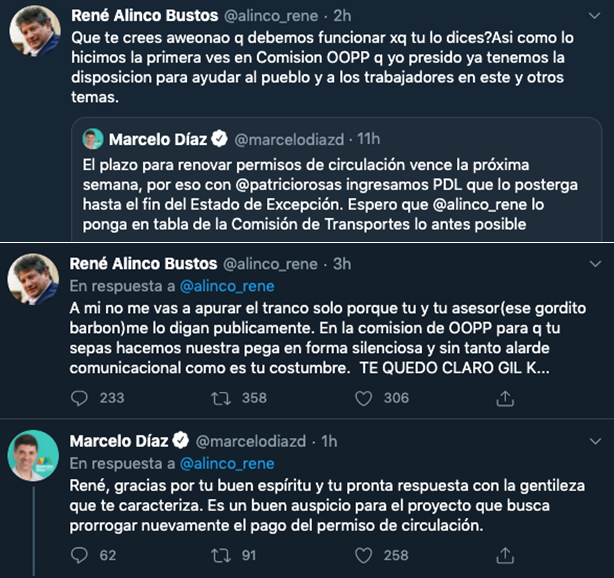The image size is (614, 578).
Task: Share René Alinco's reply tweet
Action: pyautogui.click(x=505, y=397)
